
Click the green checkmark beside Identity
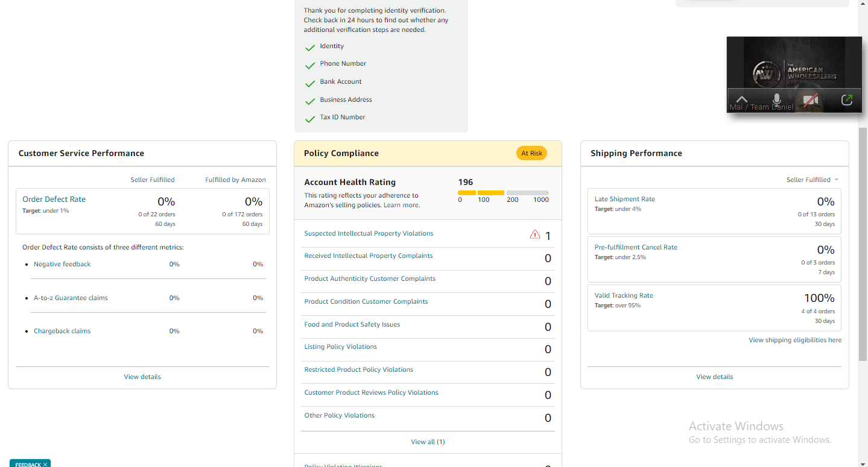coord(310,48)
